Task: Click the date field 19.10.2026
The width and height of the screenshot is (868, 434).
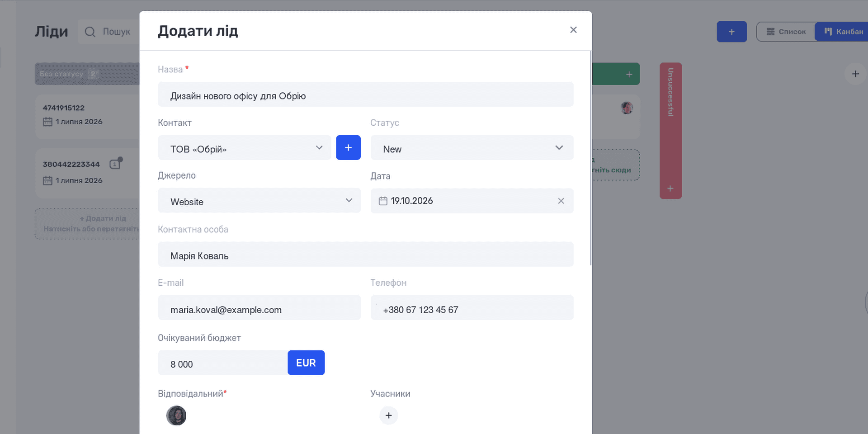Action: point(472,201)
